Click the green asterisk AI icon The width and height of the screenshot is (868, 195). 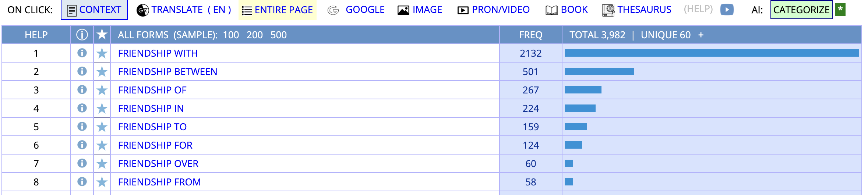(840, 10)
